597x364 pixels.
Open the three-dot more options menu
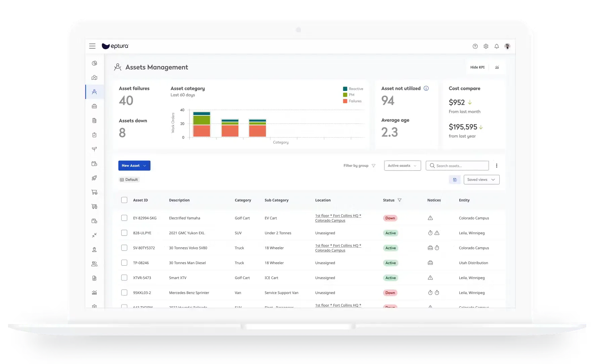click(x=497, y=165)
